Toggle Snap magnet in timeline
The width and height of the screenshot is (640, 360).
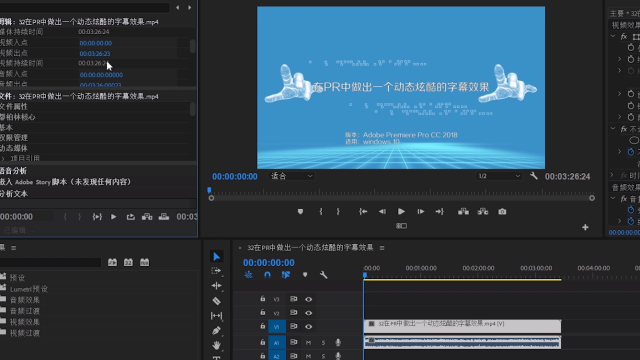coord(267,275)
